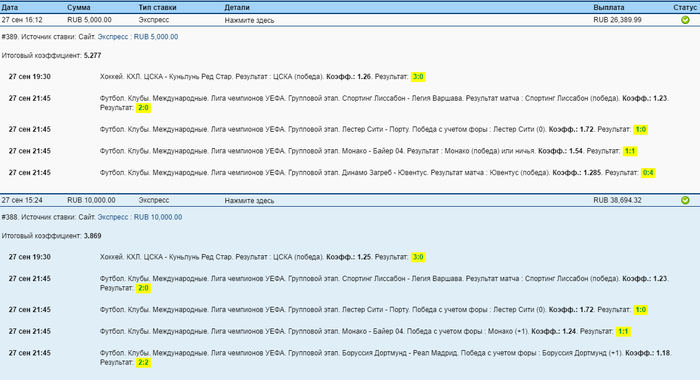The height and width of the screenshot is (380, 700).
Task: Click '#389. Источник ставки: Сайт.' text
Action: [49, 37]
